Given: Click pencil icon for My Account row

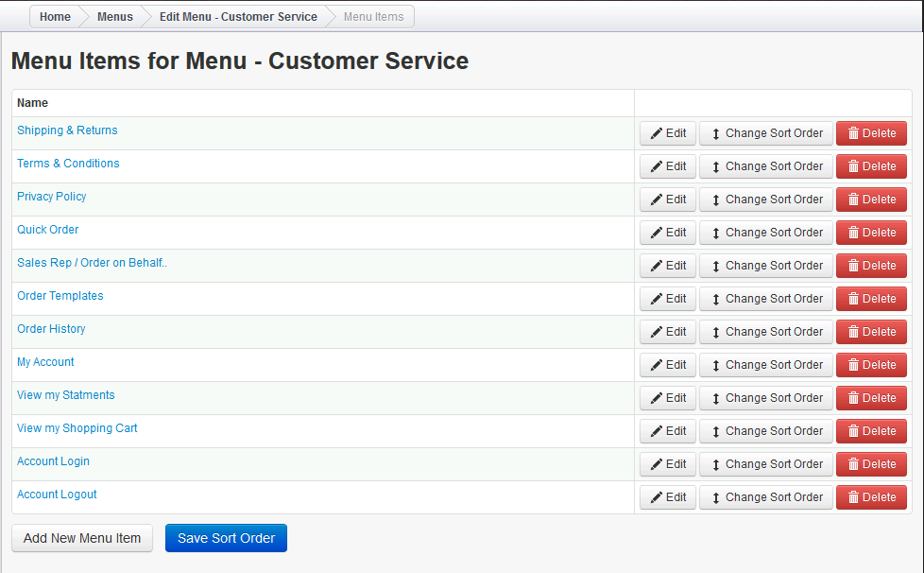Looking at the screenshot, I should (x=656, y=365).
